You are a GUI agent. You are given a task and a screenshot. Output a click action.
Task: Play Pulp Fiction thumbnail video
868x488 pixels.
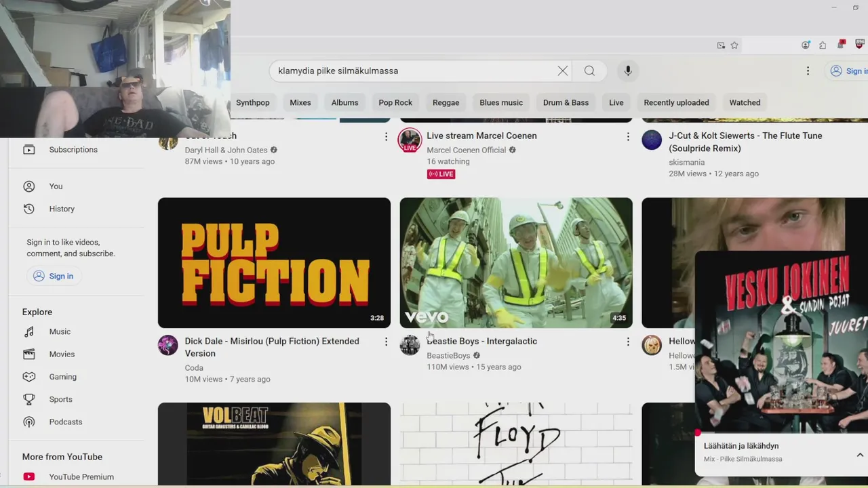pyautogui.click(x=274, y=263)
